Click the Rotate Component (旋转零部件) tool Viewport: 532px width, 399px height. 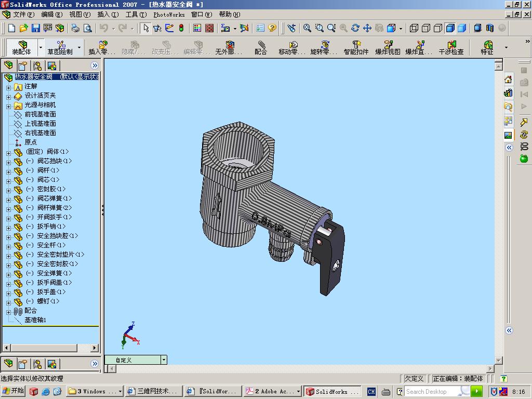click(324, 48)
